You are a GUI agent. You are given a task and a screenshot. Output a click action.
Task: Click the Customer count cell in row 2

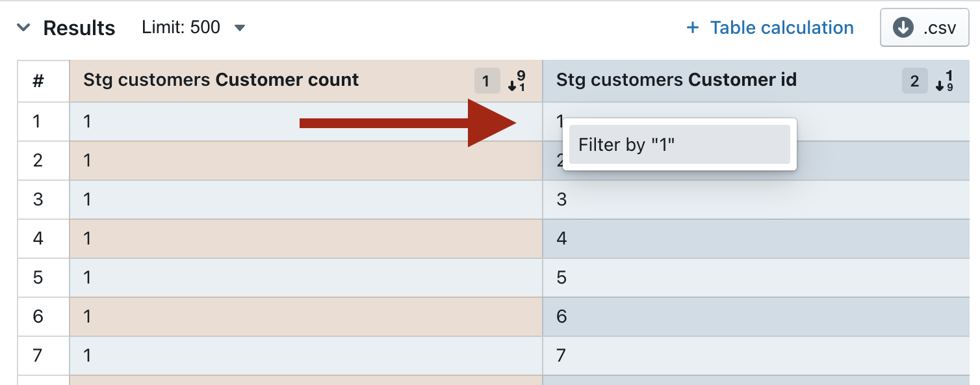305,161
